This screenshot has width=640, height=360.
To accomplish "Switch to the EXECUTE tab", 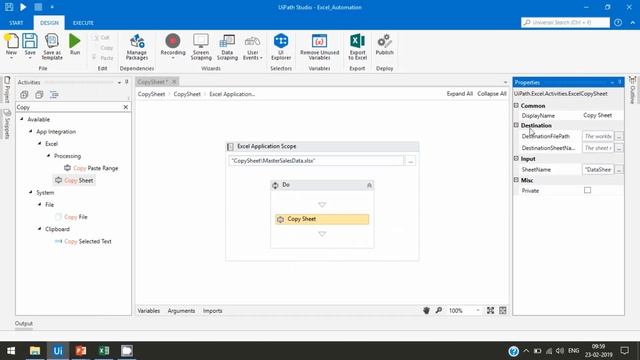I will point(83,23).
